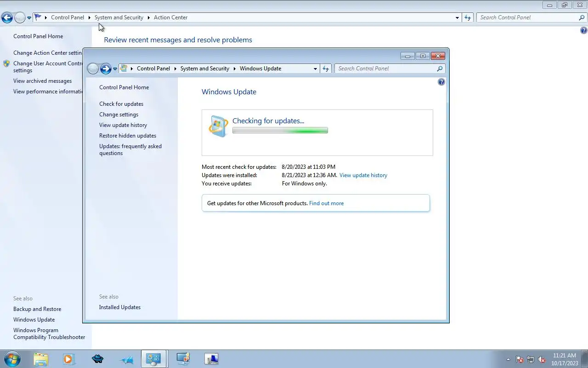This screenshot has width=588, height=368.
Task: Click Action Center breadcrumb segment
Action: click(x=170, y=17)
